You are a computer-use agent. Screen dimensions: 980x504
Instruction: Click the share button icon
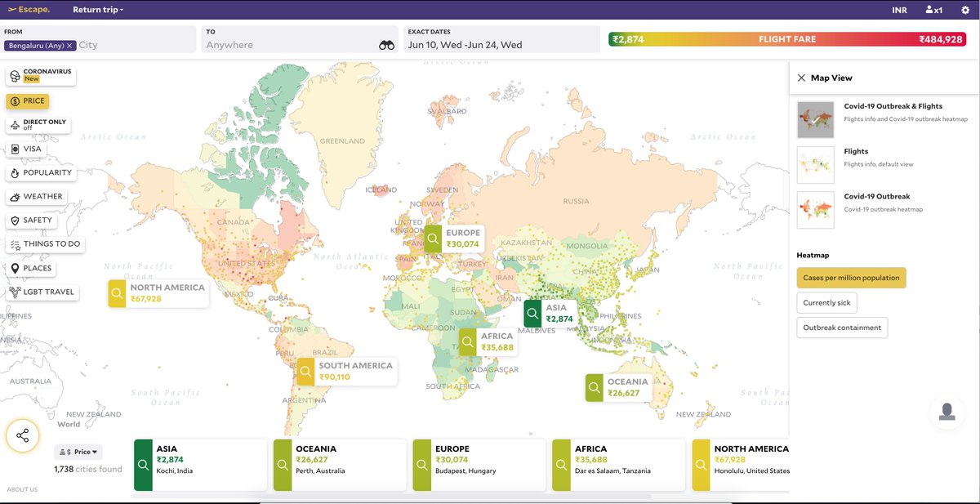pyautogui.click(x=23, y=435)
